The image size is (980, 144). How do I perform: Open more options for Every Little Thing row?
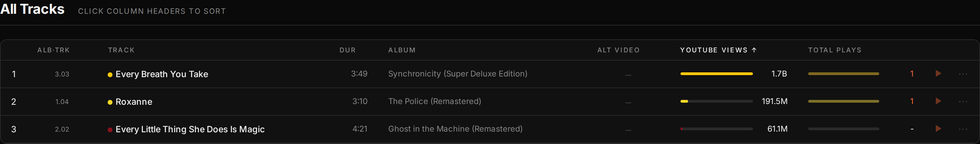coord(963,129)
